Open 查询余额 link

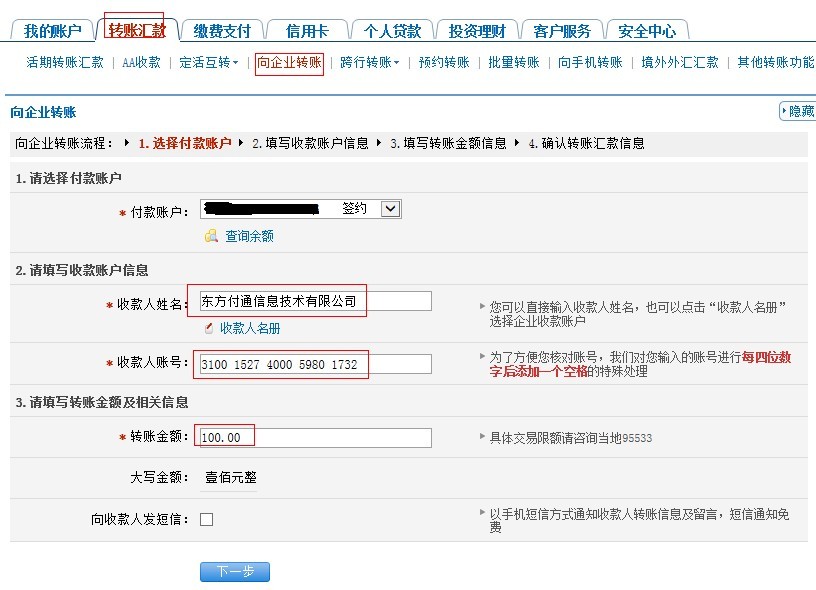point(249,236)
